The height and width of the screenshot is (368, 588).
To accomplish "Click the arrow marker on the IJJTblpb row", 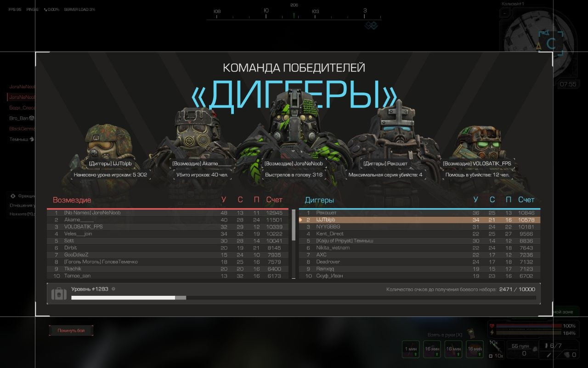I will click(x=301, y=220).
